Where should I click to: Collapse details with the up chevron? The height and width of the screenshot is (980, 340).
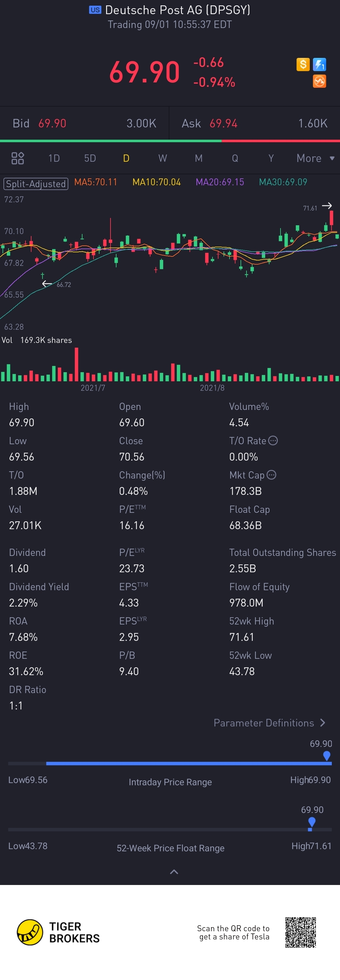[174, 872]
